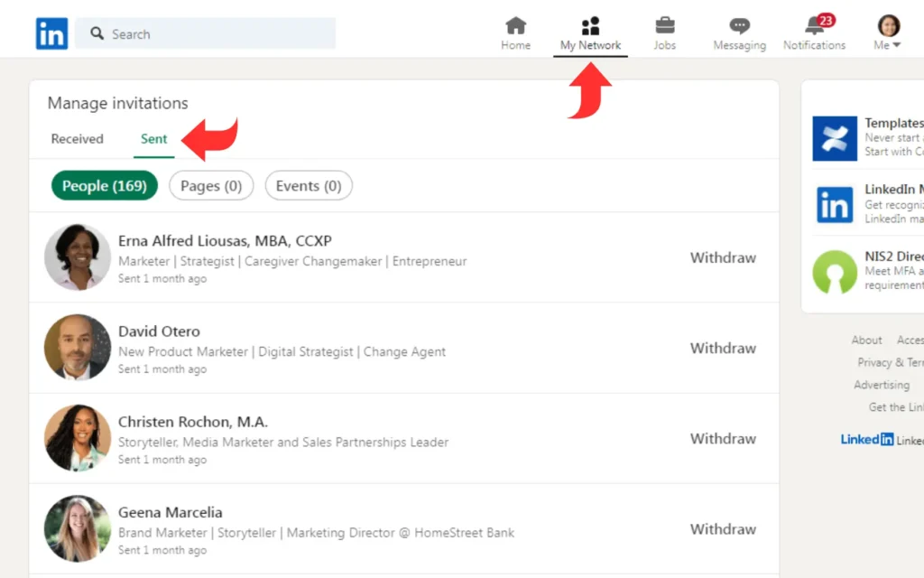Expand the Me profile dropdown

[888, 33]
